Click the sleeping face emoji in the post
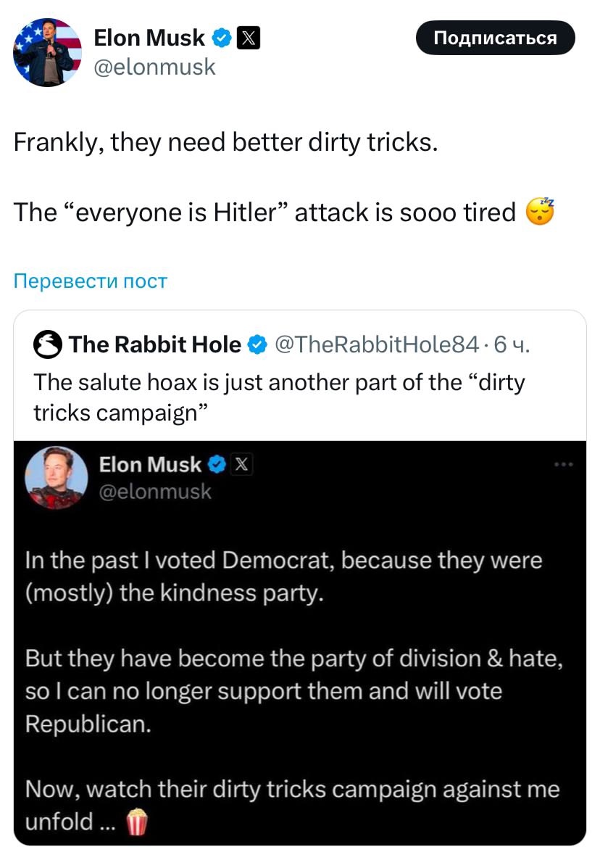The image size is (600, 868). click(x=539, y=211)
